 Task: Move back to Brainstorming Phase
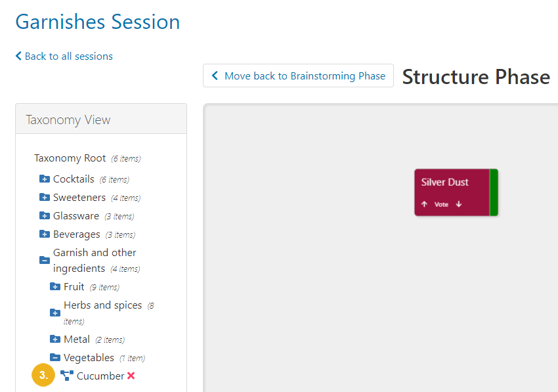(x=298, y=76)
